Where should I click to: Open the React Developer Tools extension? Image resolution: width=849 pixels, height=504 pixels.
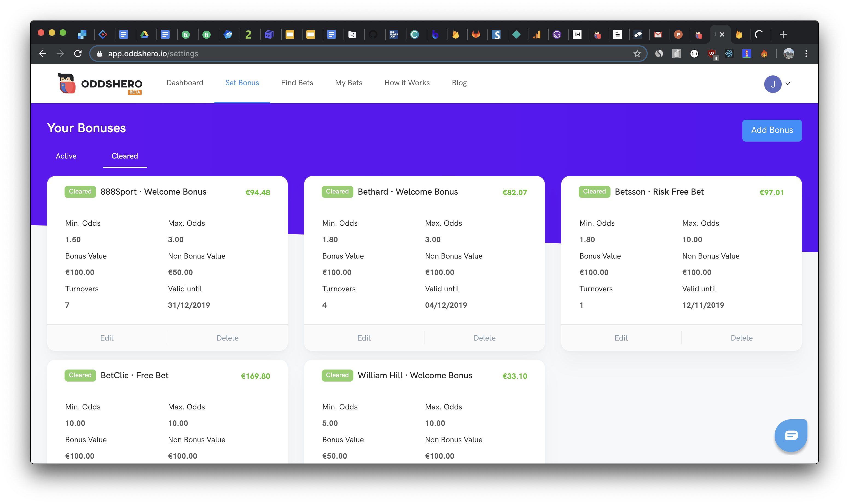729,54
